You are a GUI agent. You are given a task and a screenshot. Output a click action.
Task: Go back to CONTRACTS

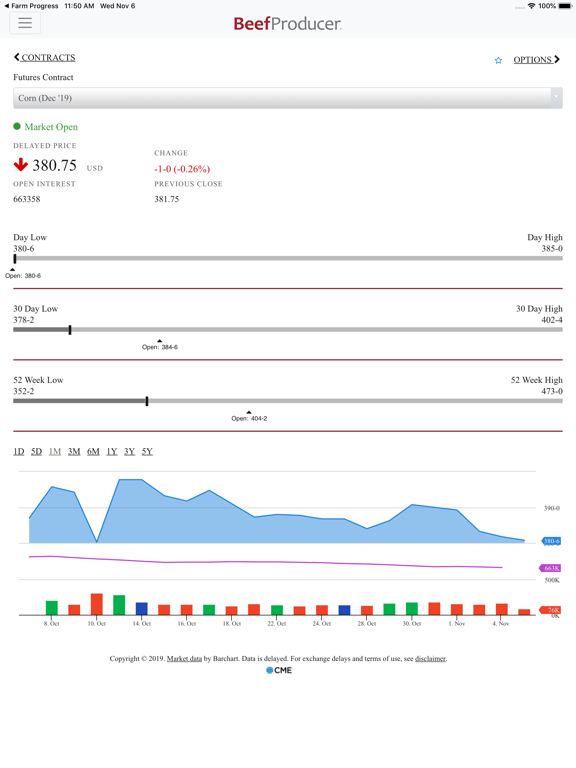click(45, 57)
